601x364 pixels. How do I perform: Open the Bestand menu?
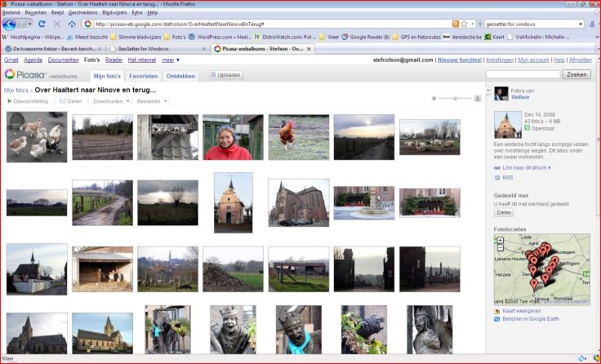(x=11, y=12)
